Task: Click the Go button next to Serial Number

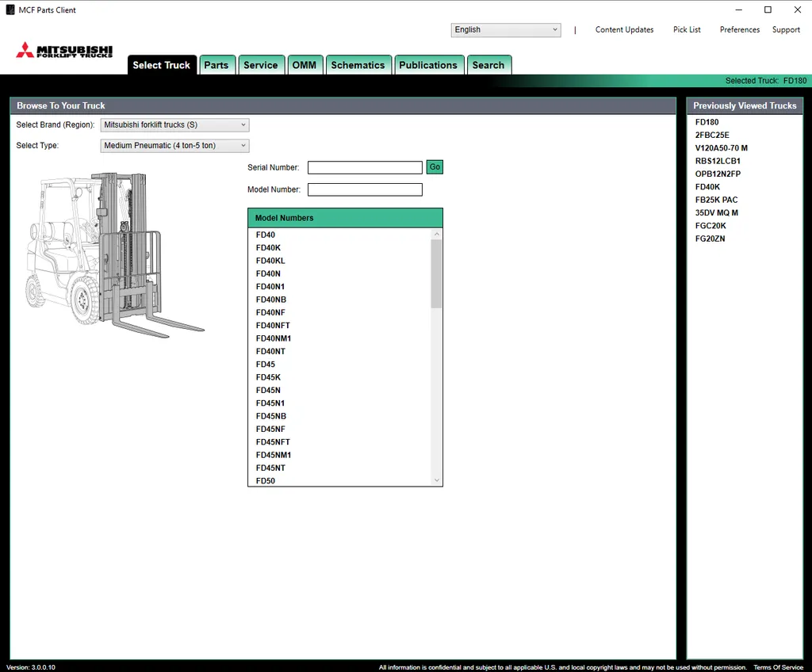Action: coord(435,167)
